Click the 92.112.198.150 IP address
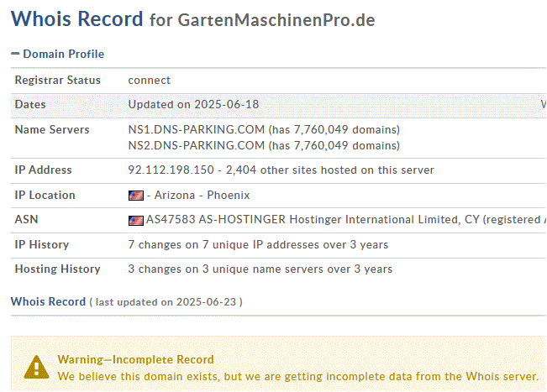 tap(171, 170)
